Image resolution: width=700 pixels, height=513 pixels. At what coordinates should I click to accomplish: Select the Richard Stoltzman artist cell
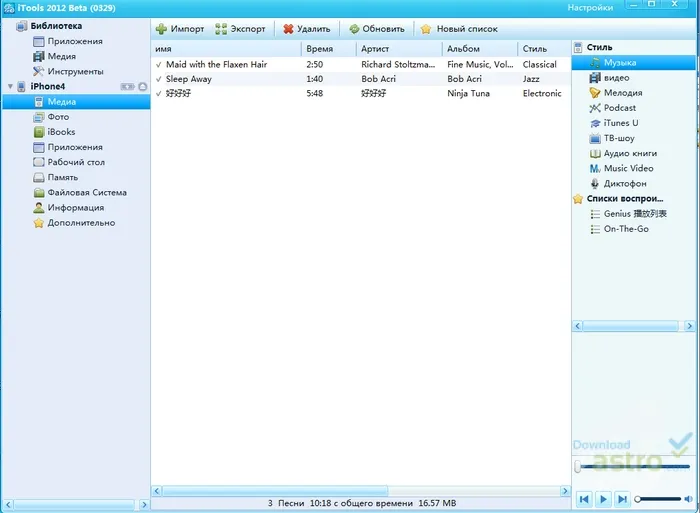point(398,65)
